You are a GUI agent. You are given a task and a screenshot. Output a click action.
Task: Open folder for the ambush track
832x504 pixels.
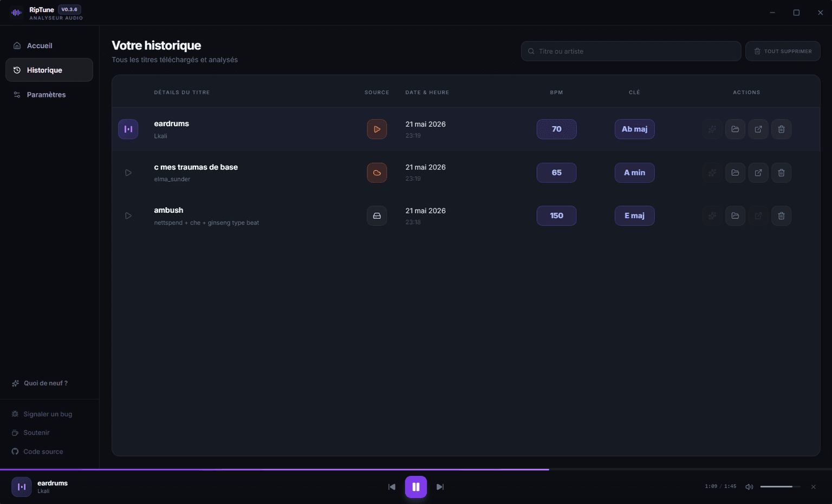click(735, 215)
